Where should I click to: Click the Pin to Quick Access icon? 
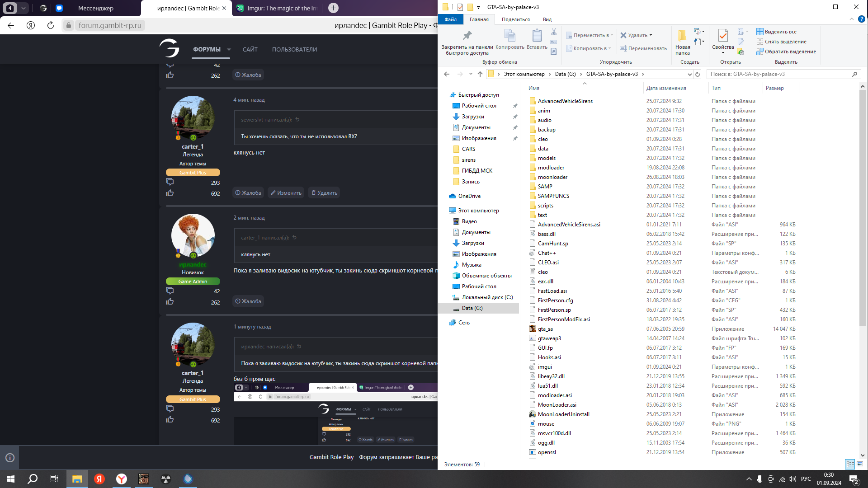pyautogui.click(x=467, y=36)
